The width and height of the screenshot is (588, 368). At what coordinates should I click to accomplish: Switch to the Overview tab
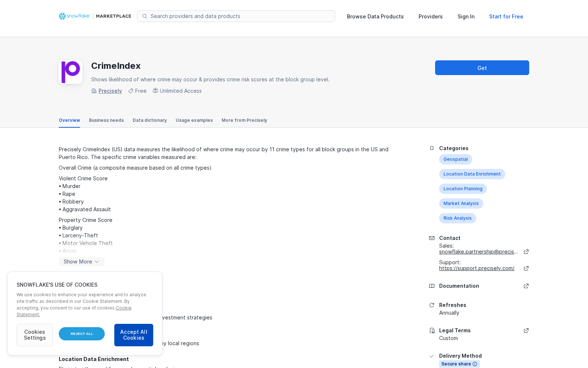[69, 120]
